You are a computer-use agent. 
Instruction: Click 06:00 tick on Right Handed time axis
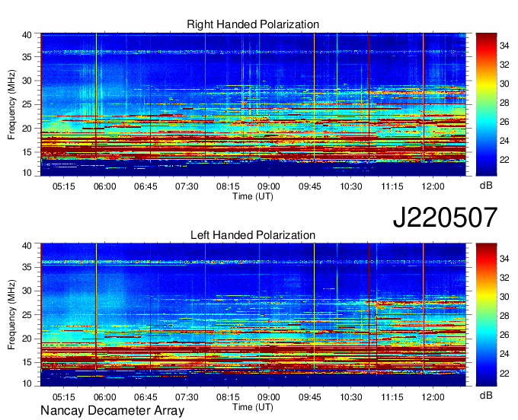click(104, 186)
